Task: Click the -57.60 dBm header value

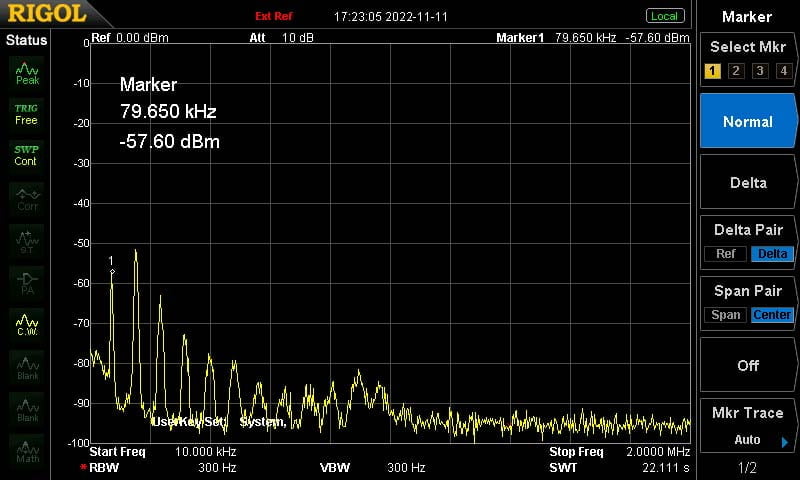Action: coord(658,37)
